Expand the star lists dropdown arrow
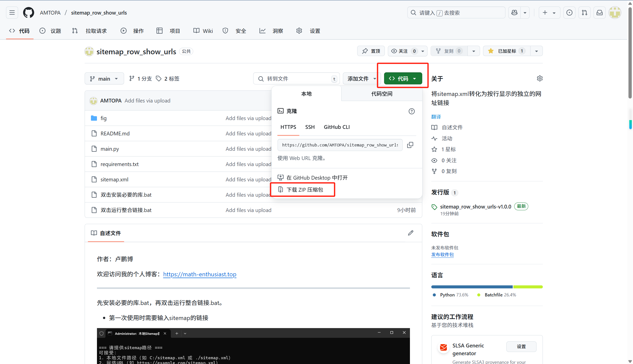 (537, 51)
